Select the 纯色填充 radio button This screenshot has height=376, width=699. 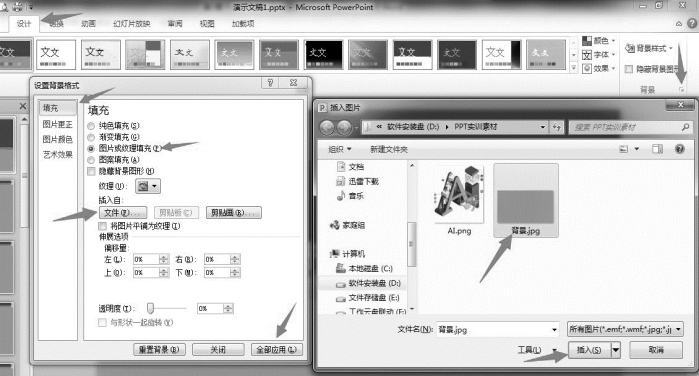(91, 126)
